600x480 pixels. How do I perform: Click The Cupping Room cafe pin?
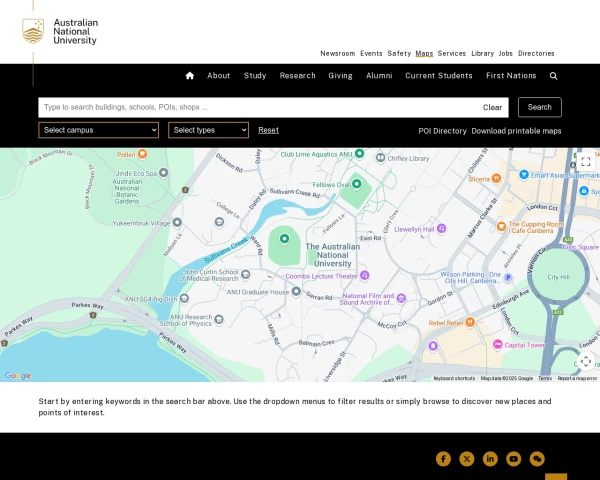click(501, 226)
